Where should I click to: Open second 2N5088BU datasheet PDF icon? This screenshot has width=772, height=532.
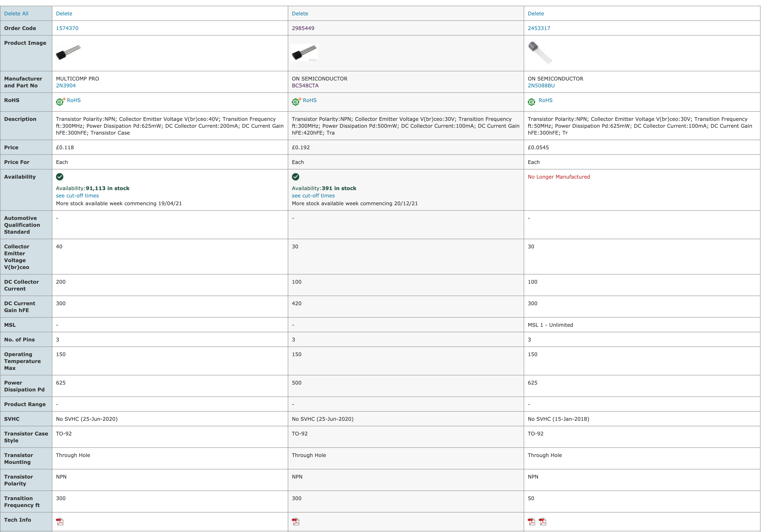pos(543,522)
